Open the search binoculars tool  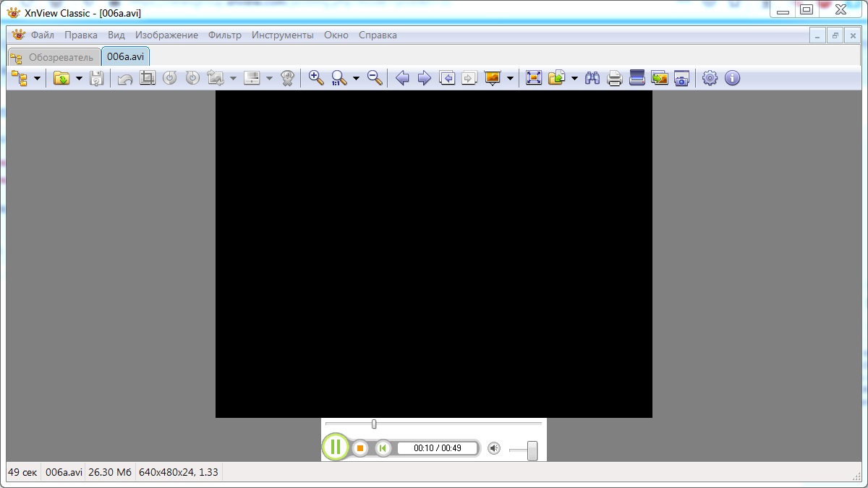point(592,78)
